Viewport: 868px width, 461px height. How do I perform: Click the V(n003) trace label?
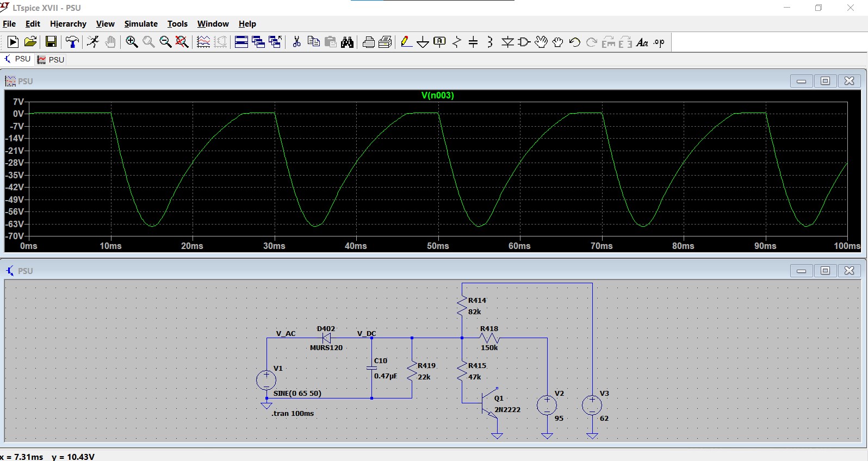tap(437, 96)
